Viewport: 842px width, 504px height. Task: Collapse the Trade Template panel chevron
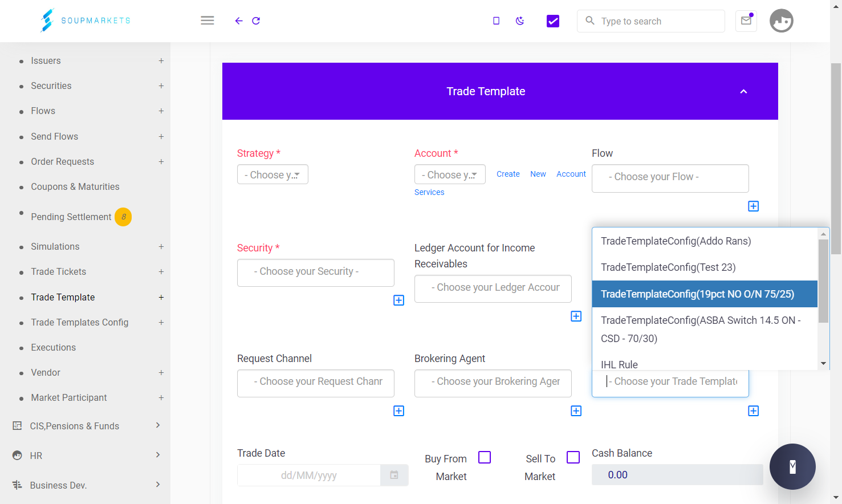click(743, 92)
